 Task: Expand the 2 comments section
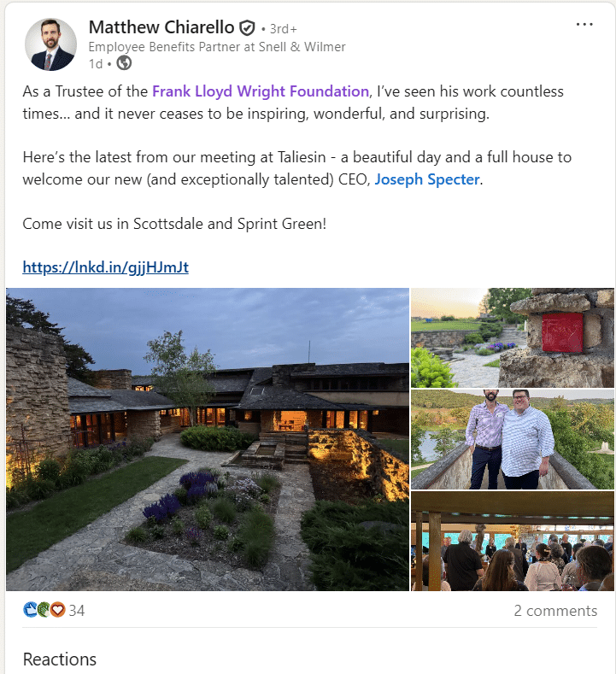pos(555,611)
